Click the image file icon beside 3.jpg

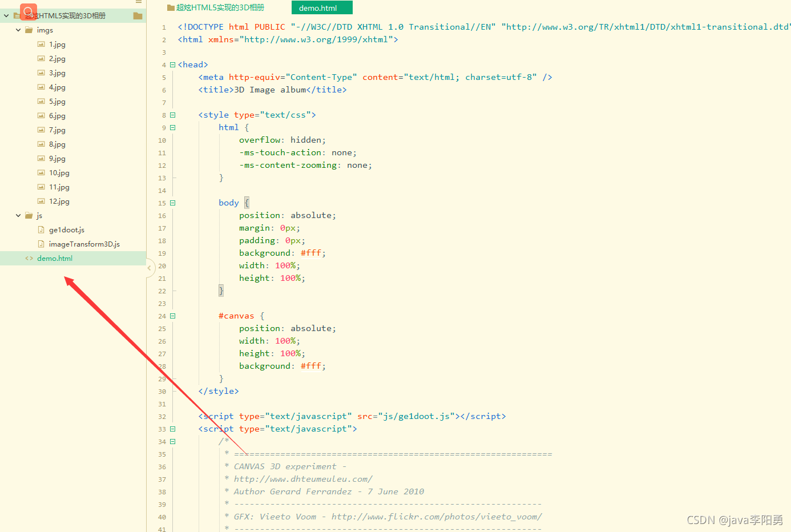(41, 72)
